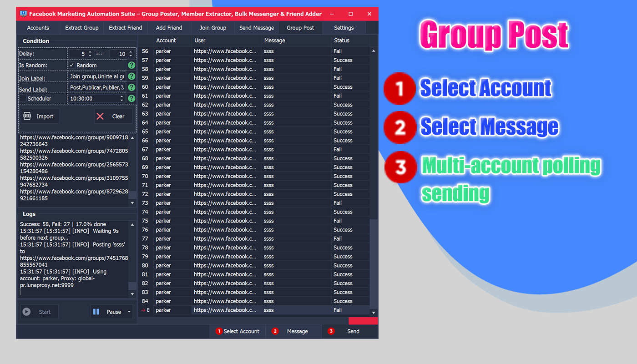Click the log line 'Success: 58, Fail: 27'
The width and height of the screenshot is (637, 364).
pos(63,224)
